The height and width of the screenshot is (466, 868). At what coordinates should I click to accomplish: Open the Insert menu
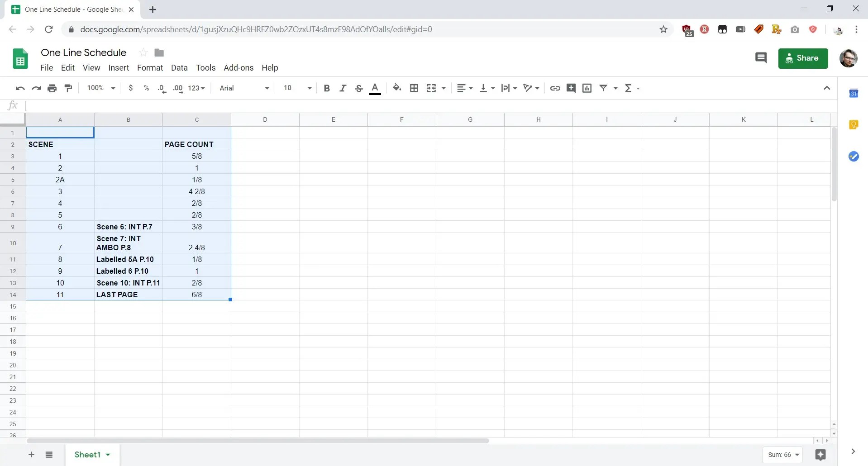coord(119,68)
